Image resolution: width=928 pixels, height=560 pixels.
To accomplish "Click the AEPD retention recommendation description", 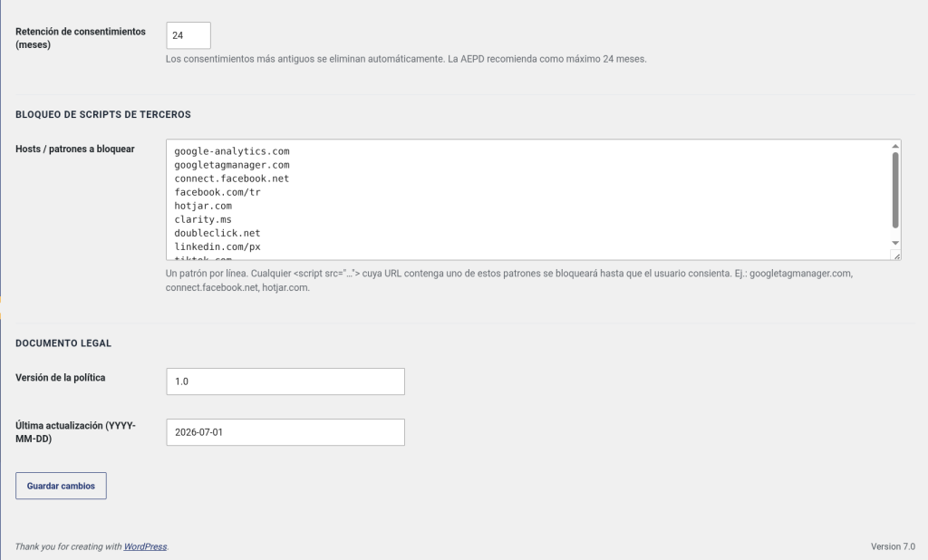I will [x=406, y=59].
